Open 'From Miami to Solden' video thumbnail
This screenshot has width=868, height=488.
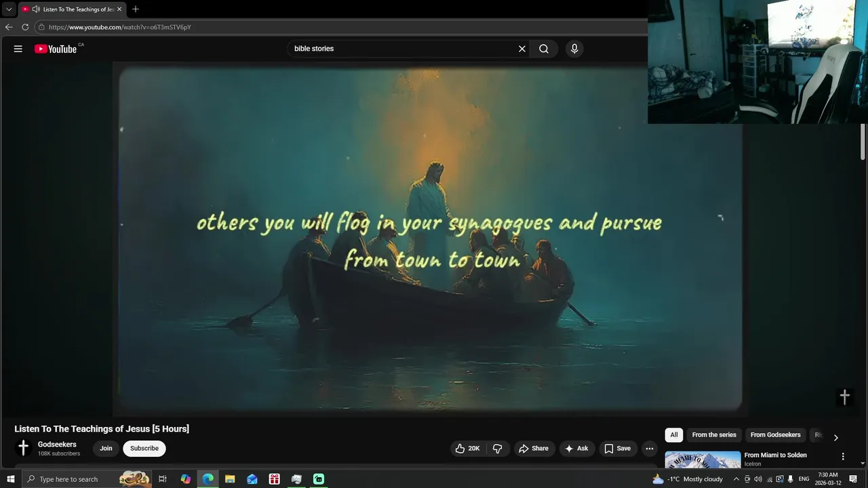(703, 460)
